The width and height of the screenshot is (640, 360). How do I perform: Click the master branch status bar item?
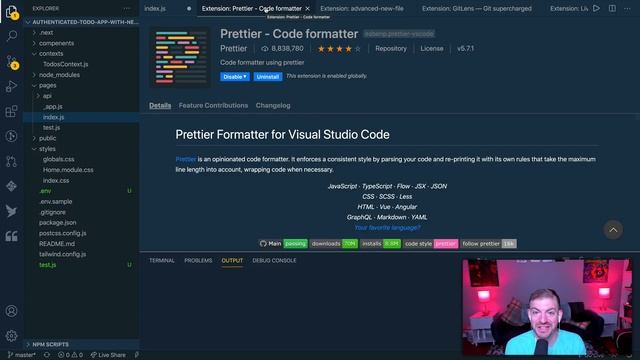click(21, 355)
